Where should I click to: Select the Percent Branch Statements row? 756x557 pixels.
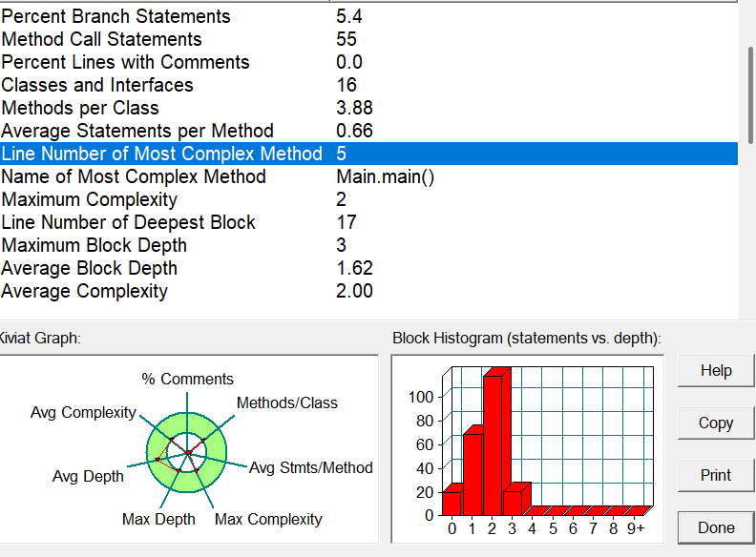pyautogui.click(x=368, y=16)
